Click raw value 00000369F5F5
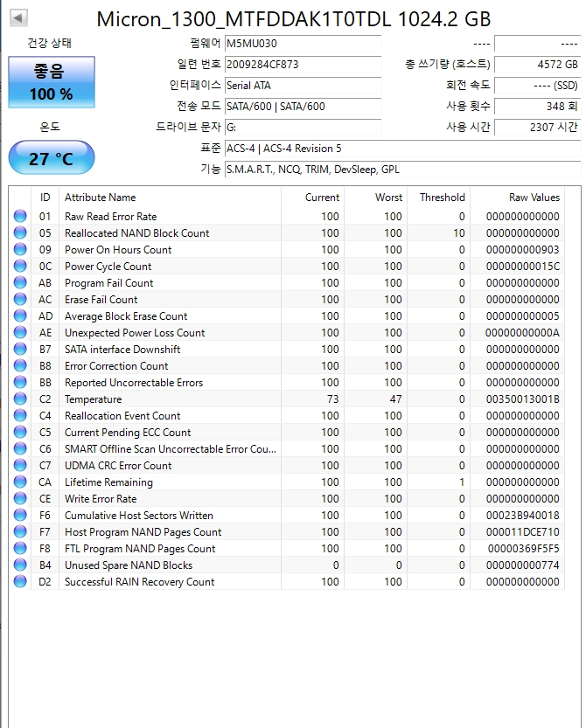This screenshot has width=586, height=728. pyautogui.click(x=524, y=549)
